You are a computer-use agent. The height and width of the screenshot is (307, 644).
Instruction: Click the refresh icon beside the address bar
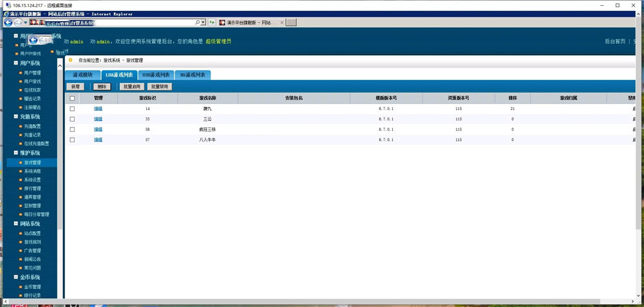pyautogui.click(x=212, y=22)
